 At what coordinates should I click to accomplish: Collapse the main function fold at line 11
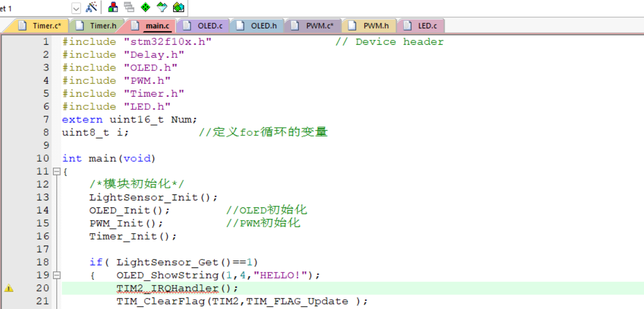click(57, 171)
